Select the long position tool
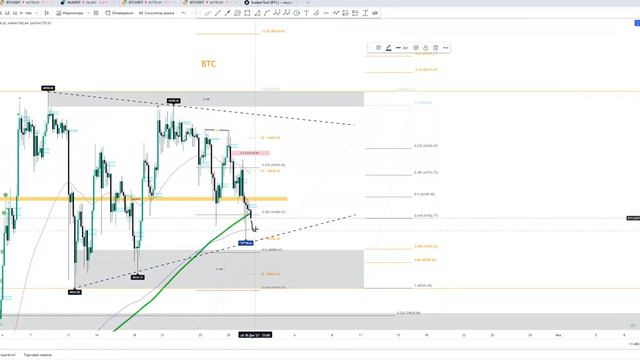This screenshot has height=360, width=640. [x=345, y=13]
